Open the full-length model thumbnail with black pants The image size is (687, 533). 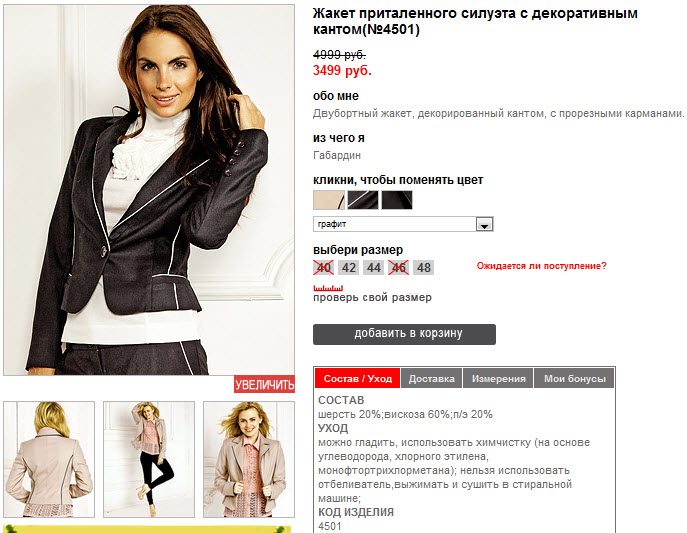coord(149,459)
